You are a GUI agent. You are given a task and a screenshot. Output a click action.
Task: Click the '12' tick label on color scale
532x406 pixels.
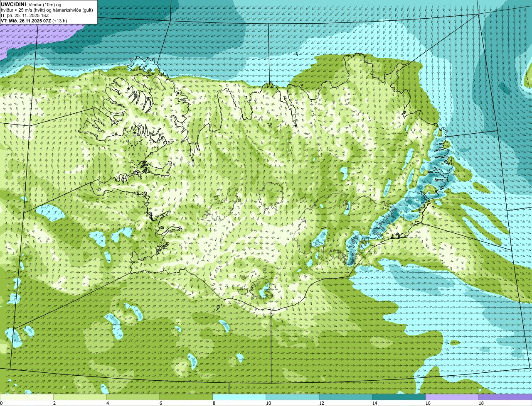pos(322,403)
